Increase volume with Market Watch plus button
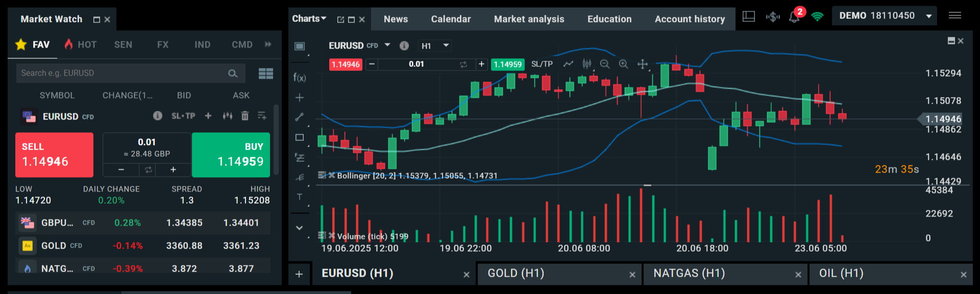The height and width of the screenshot is (294, 980). coord(174,169)
